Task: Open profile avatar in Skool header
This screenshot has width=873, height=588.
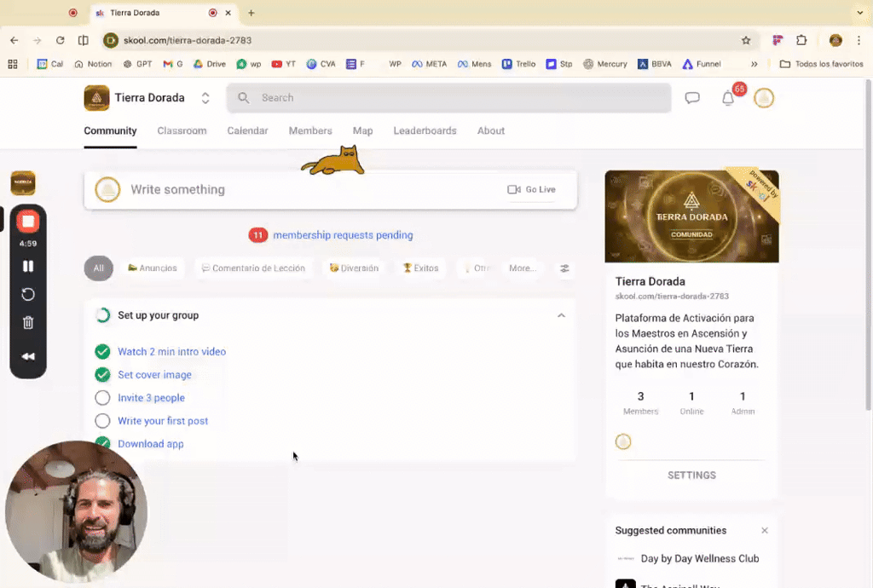Action: point(764,98)
